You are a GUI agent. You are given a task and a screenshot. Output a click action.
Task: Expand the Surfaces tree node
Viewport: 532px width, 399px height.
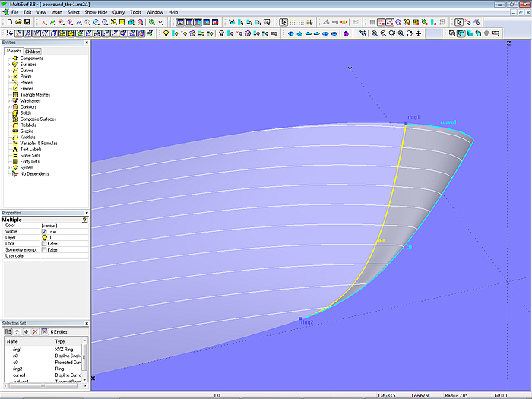[x=8, y=65]
